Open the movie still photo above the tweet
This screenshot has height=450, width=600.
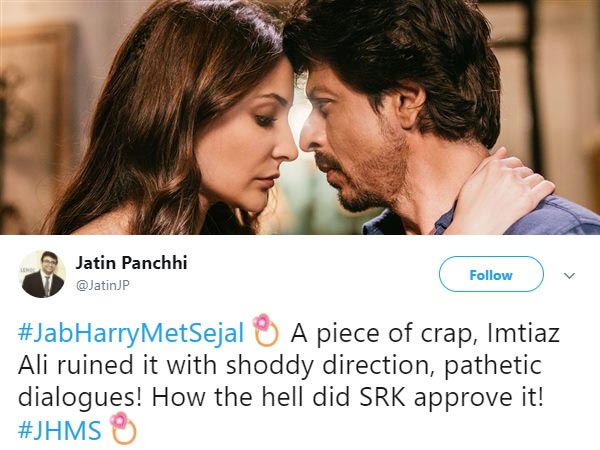300,117
